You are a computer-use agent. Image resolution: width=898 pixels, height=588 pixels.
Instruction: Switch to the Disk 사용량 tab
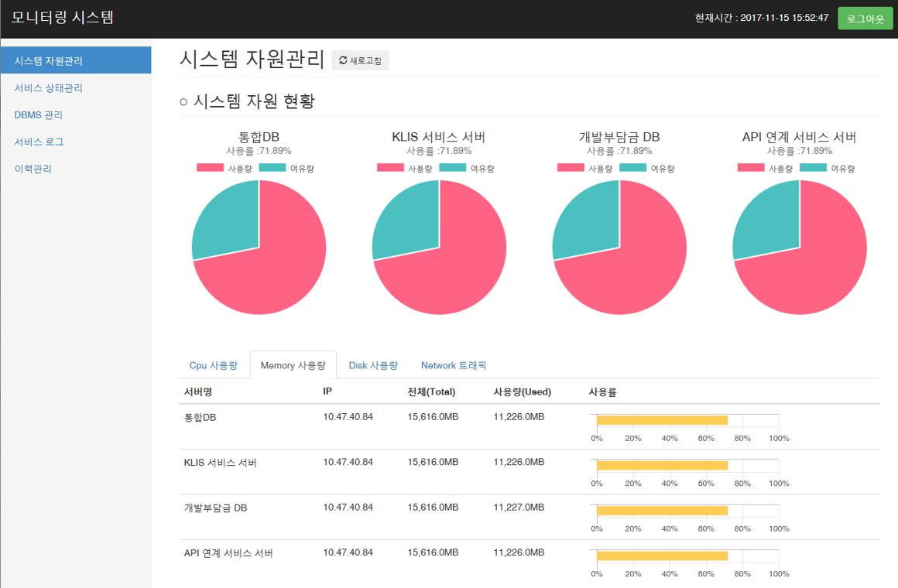373,365
